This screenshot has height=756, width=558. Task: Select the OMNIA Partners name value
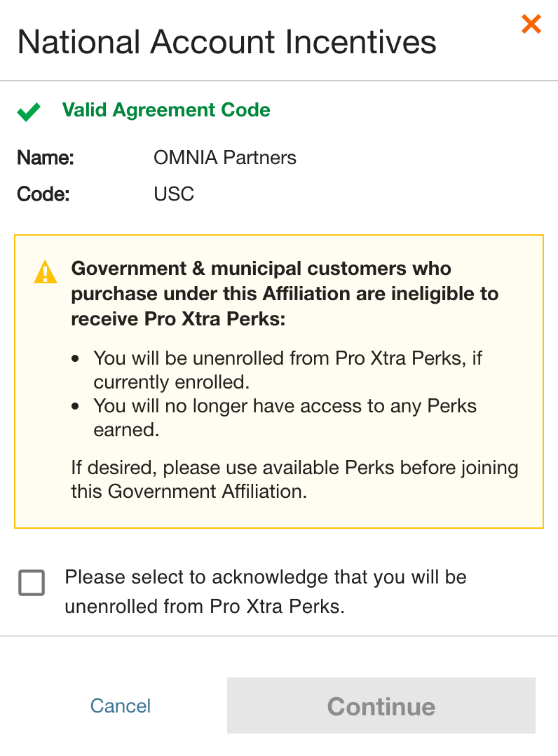pyautogui.click(x=224, y=158)
